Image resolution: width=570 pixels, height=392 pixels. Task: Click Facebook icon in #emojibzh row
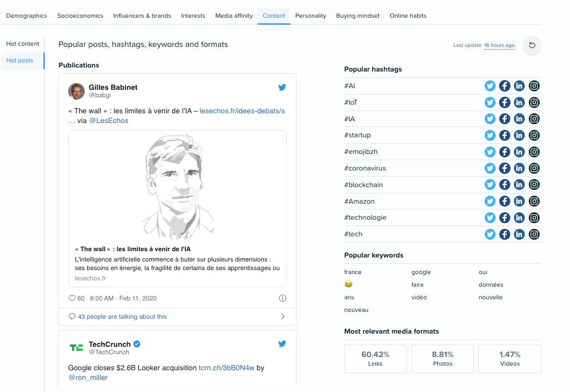(x=505, y=152)
